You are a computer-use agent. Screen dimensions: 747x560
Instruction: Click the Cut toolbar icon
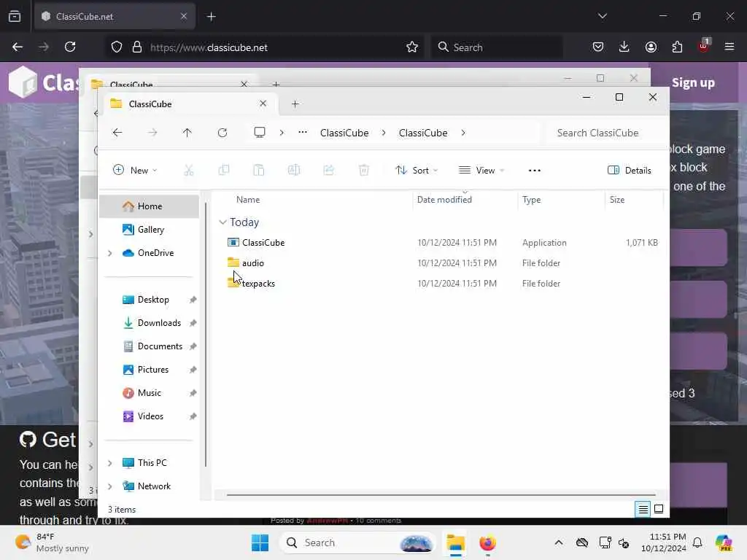(189, 170)
